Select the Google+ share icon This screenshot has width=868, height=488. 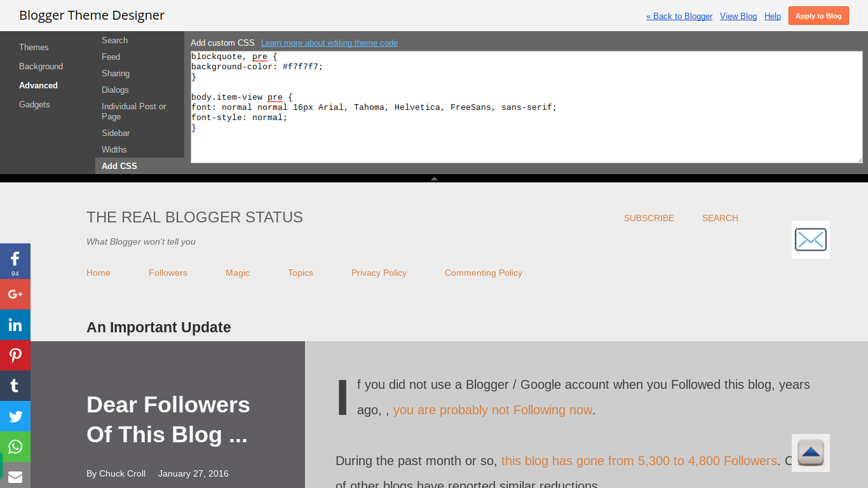pos(15,294)
